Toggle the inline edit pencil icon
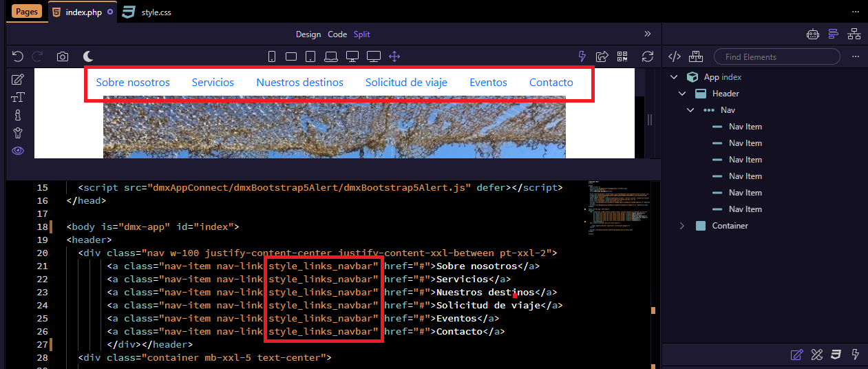 click(18, 79)
